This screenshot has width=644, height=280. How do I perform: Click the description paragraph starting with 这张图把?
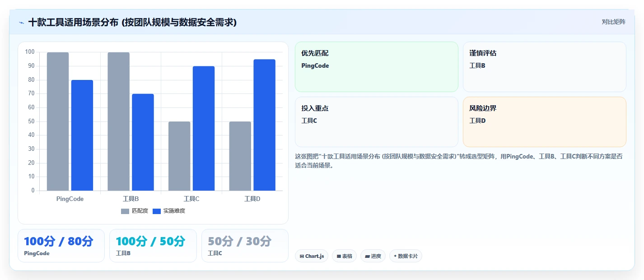click(459, 161)
